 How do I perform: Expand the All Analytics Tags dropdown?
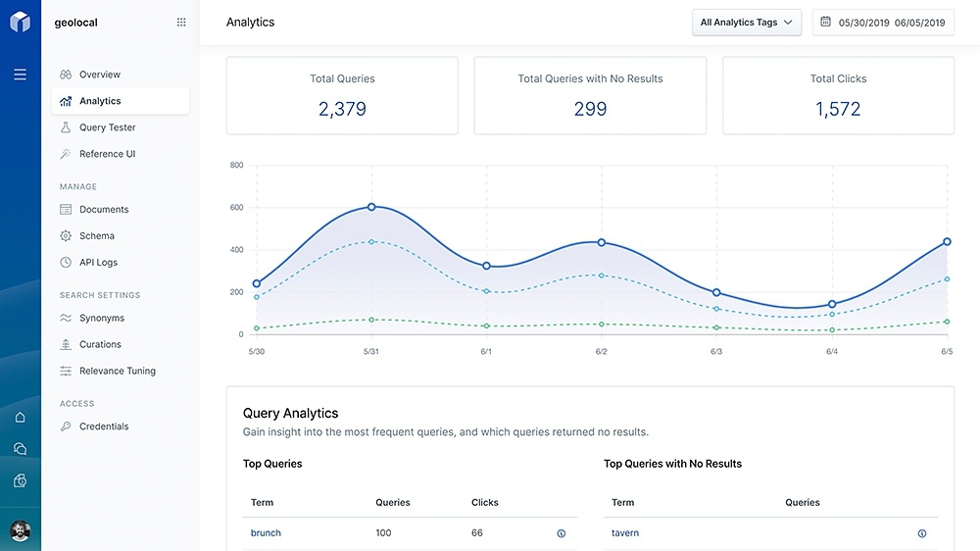pos(746,23)
